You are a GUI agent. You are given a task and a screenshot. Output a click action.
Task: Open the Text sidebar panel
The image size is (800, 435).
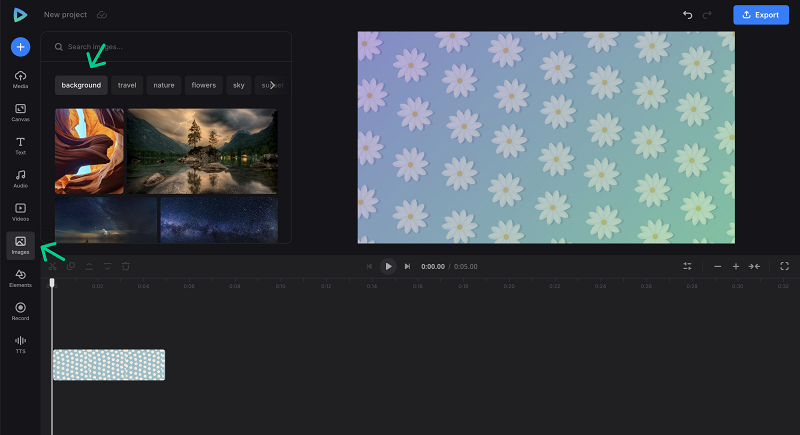[x=20, y=146]
